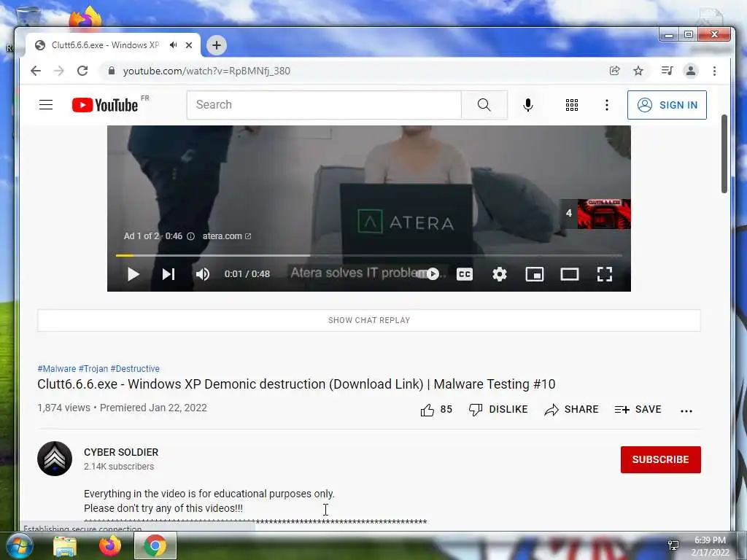
Task: Open the #Trojan hashtag
Action: point(93,368)
